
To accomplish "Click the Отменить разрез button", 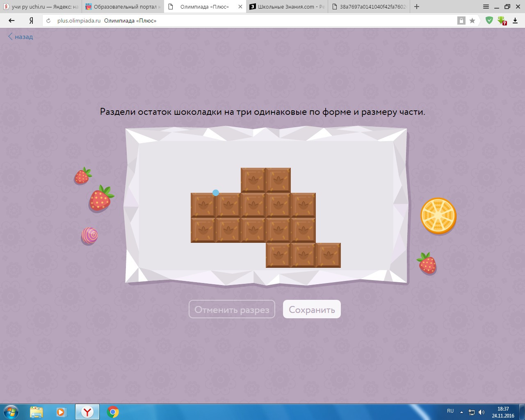I will [x=232, y=309].
